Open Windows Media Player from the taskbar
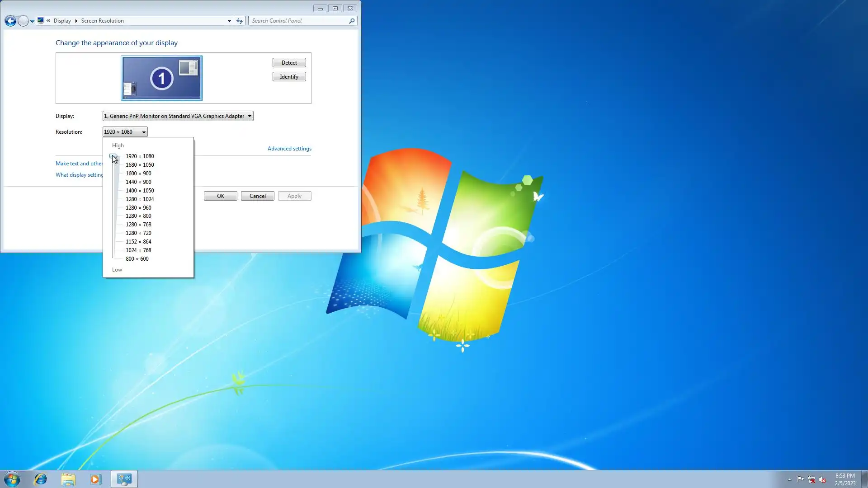Image resolution: width=868 pixels, height=488 pixels. tap(95, 479)
